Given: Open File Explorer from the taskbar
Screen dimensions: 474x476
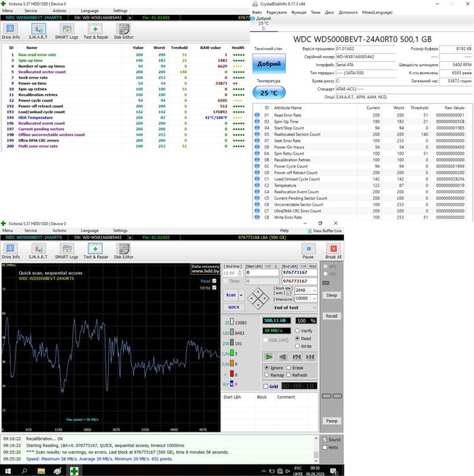Looking at the screenshot, I should [41, 471].
